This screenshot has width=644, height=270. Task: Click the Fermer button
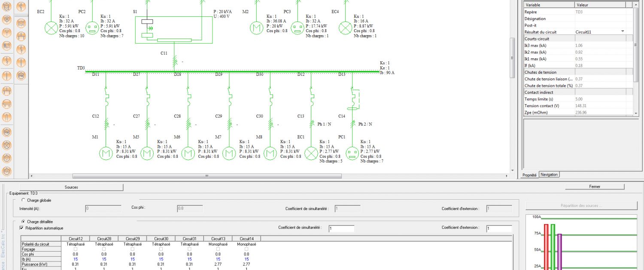(x=595, y=186)
